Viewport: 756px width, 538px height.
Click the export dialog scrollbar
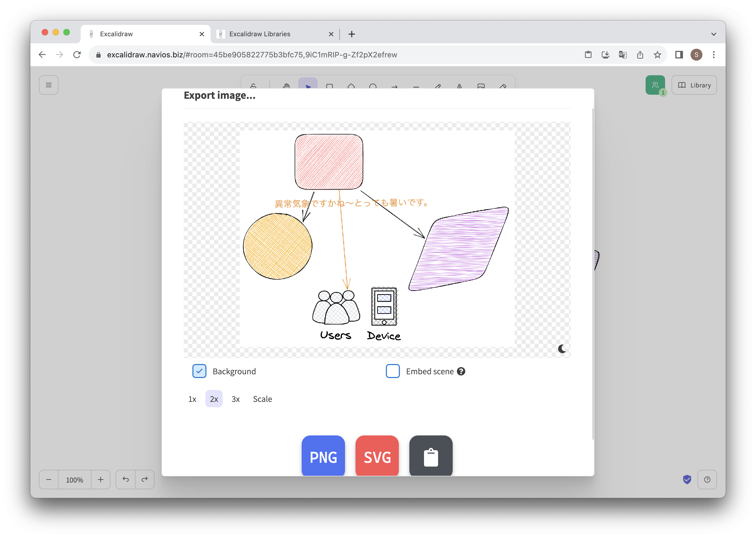click(x=593, y=274)
